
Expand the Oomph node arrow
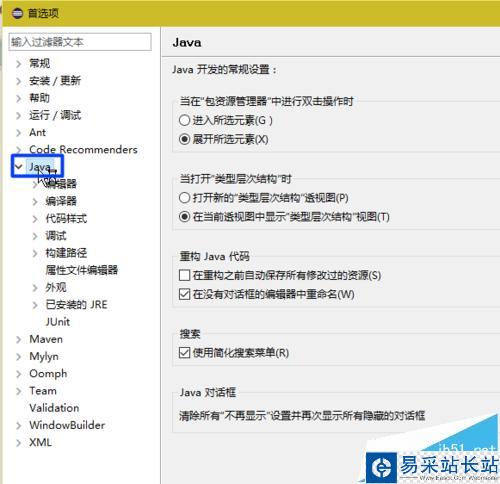[19, 374]
